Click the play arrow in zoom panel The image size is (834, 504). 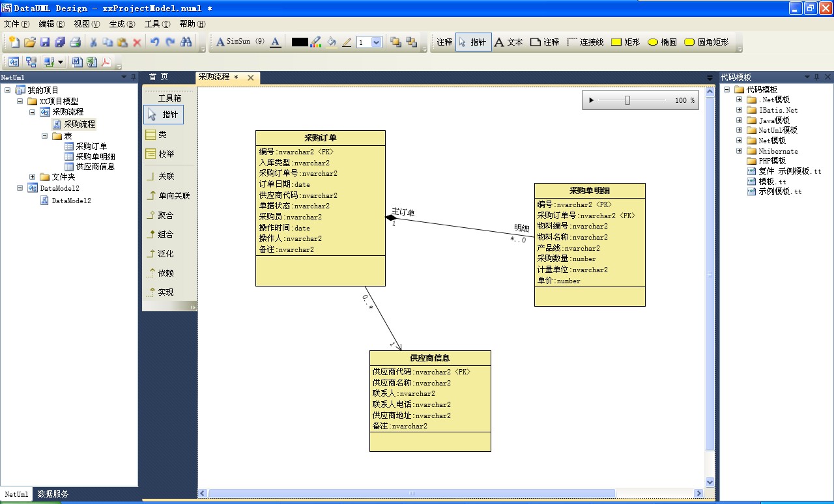coord(591,100)
